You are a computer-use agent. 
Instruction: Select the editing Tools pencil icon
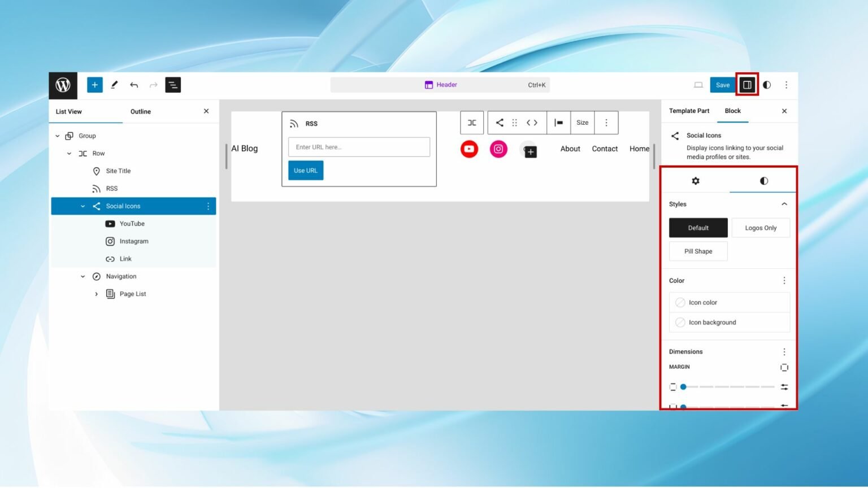click(x=114, y=85)
